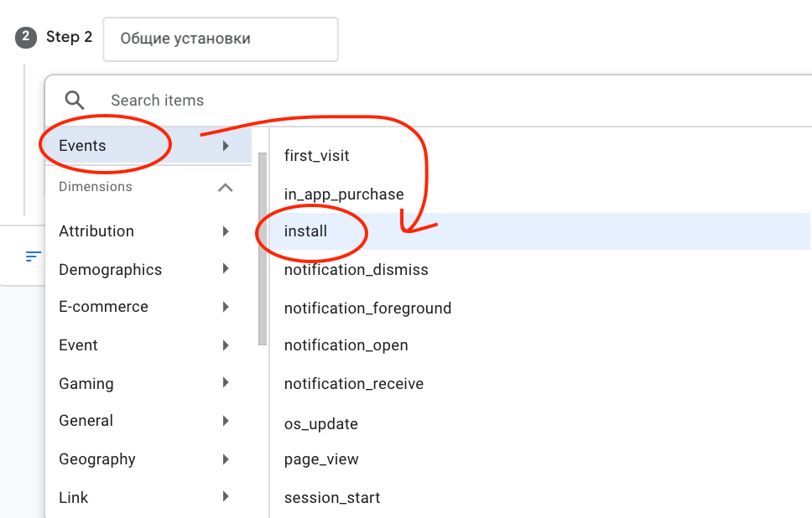The width and height of the screenshot is (812, 518).
Task: Edit the Step 2 name field
Action: point(220,39)
